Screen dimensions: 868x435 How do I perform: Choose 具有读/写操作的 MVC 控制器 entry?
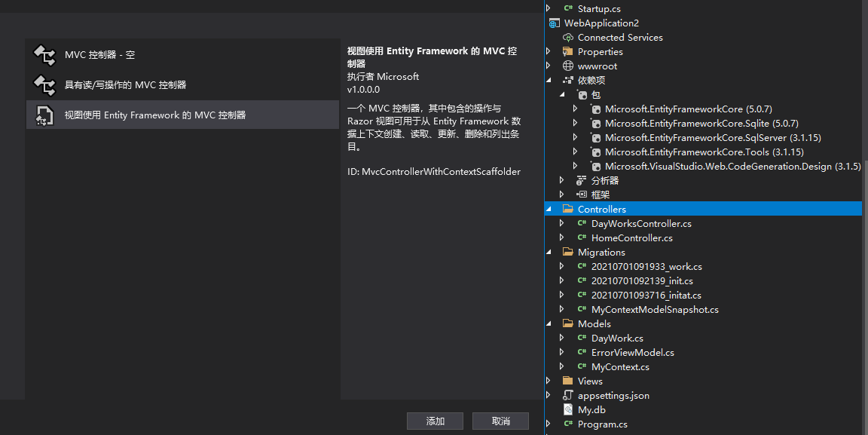point(182,84)
